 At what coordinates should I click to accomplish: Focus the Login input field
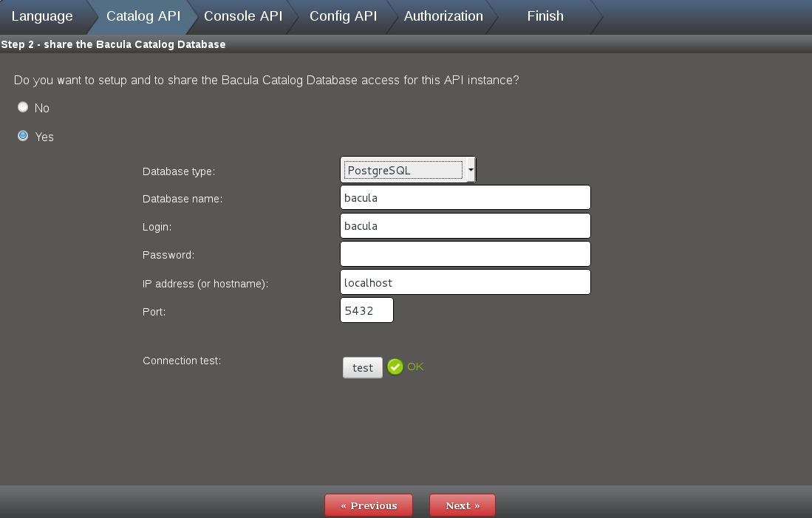465,226
